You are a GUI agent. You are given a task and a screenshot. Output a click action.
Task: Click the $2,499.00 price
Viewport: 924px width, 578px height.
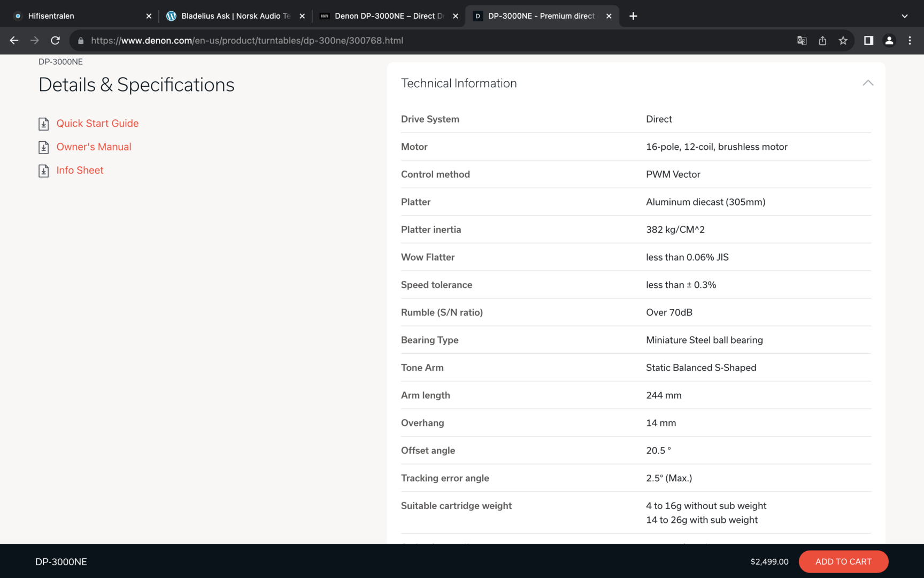point(769,561)
